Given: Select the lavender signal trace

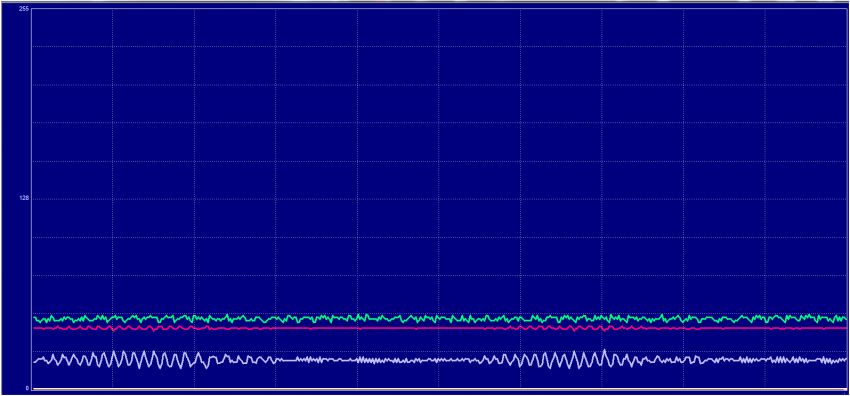Looking at the screenshot, I should click(x=440, y=360).
